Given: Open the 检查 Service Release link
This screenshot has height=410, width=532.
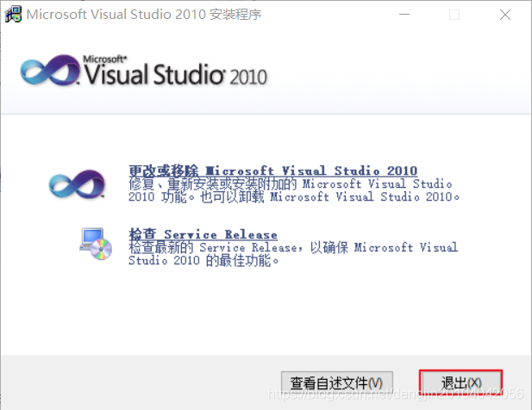Looking at the screenshot, I should click(x=203, y=234).
